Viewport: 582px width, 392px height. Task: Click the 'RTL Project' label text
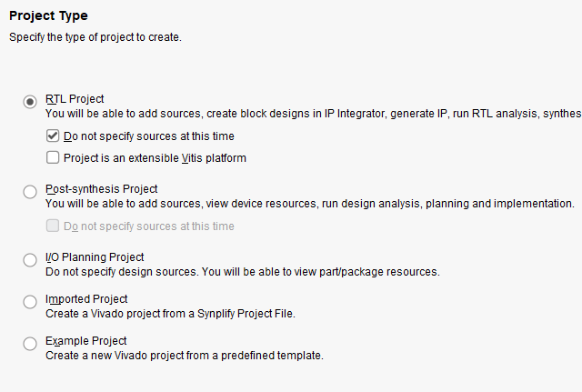pyautogui.click(x=75, y=99)
